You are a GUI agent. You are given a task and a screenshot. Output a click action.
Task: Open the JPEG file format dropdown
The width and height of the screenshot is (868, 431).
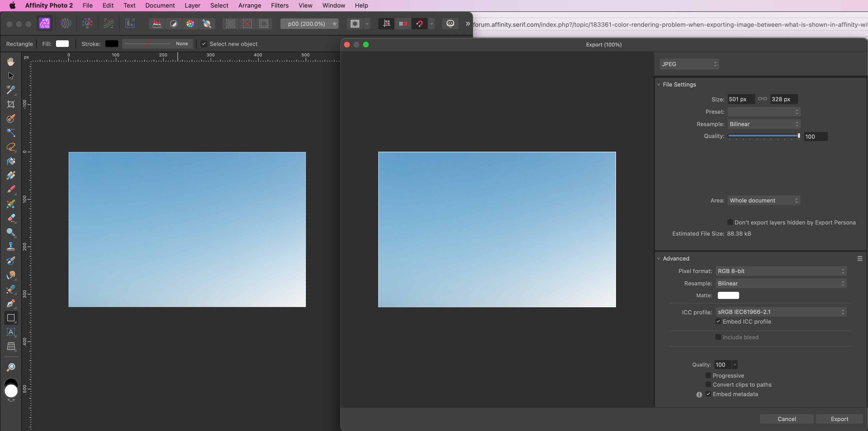(689, 64)
